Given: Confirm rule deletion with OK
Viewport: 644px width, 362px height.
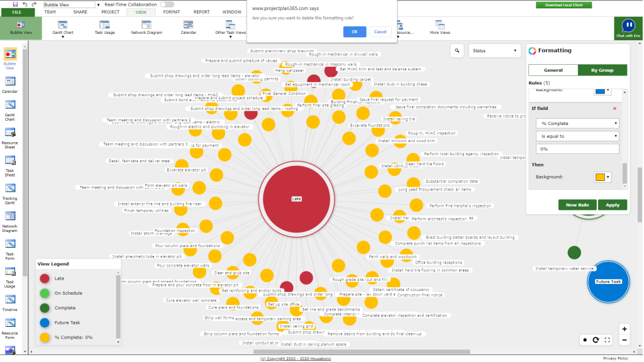Looking at the screenshot, I should click(355, 31).
